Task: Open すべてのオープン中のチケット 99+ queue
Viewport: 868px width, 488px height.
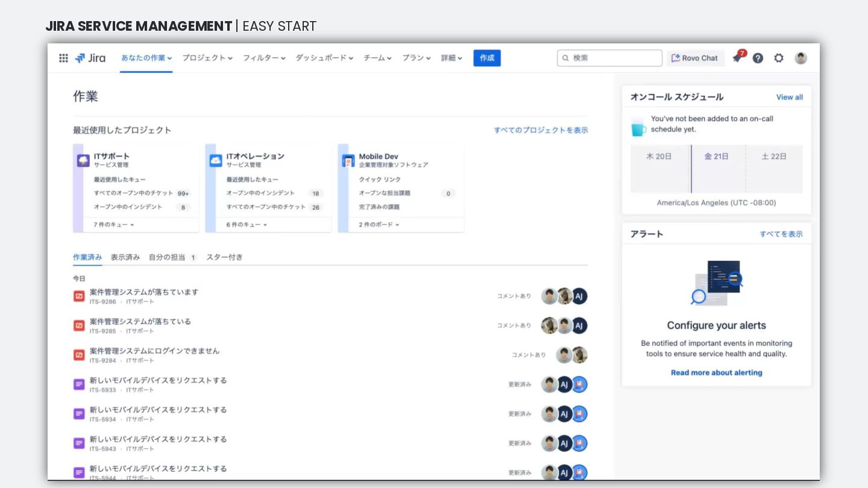Action: 142,193
